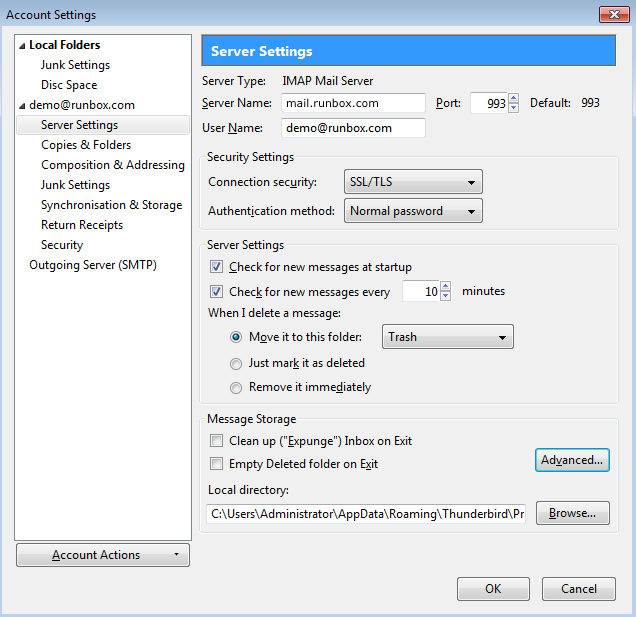Click the Advanced... button
The height and width of the screenshot is (617, 636).
572,460
